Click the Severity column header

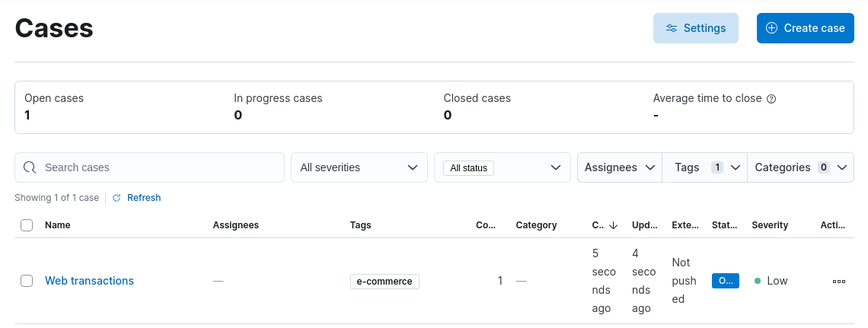(769, 225)
